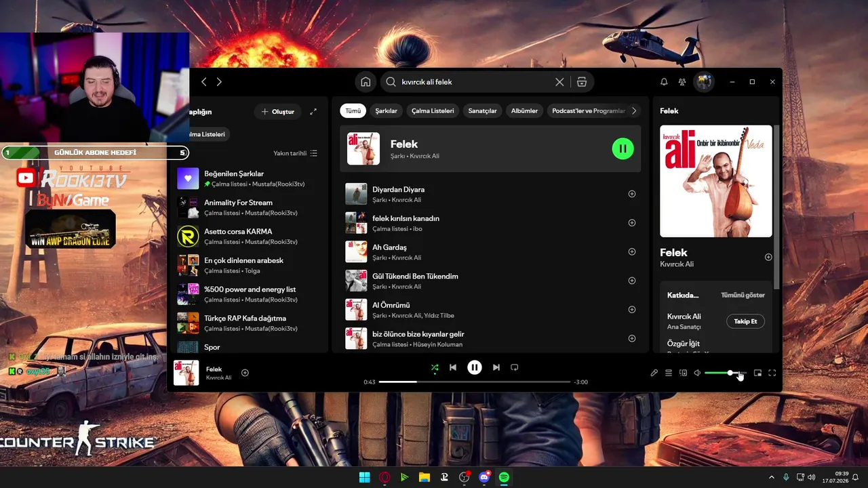Open 'Türkçe RAP Kafa dağıtma' playlist
868x488 pixels.
[248, 323]
